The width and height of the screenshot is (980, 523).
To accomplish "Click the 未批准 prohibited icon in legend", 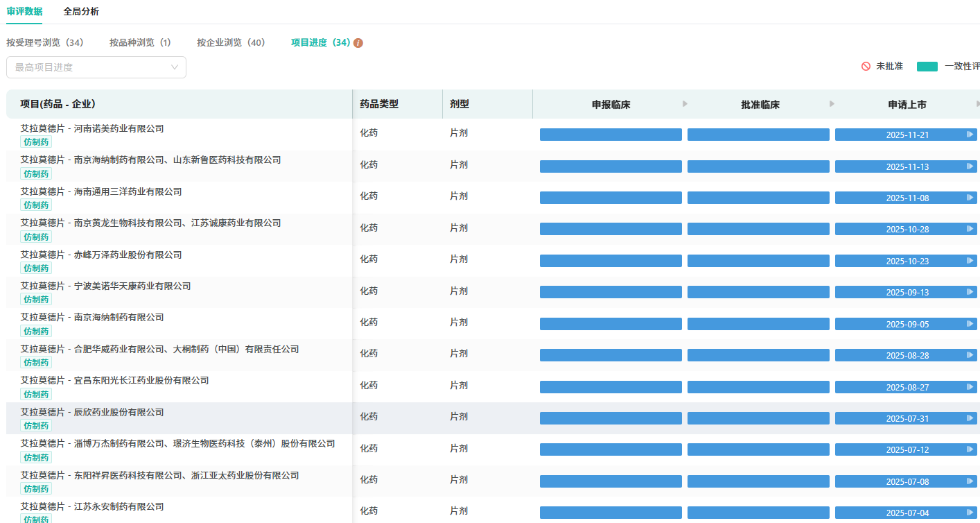I will pyautogui.click(x=866, y=67).
